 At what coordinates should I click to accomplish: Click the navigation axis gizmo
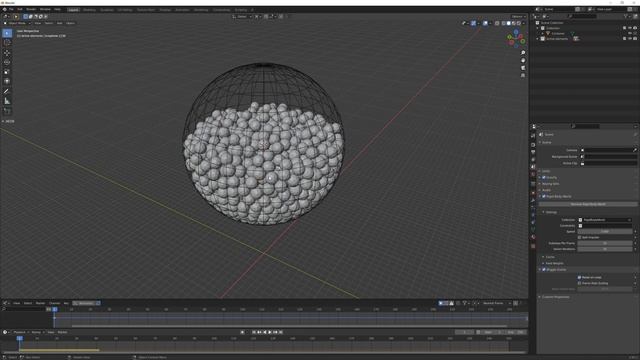click(516, 38)
